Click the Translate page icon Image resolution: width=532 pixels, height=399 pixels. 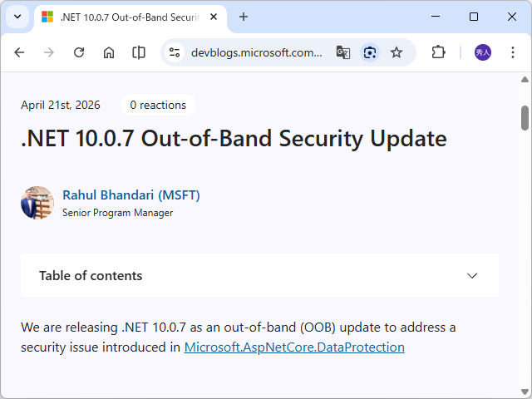(342, 52)
